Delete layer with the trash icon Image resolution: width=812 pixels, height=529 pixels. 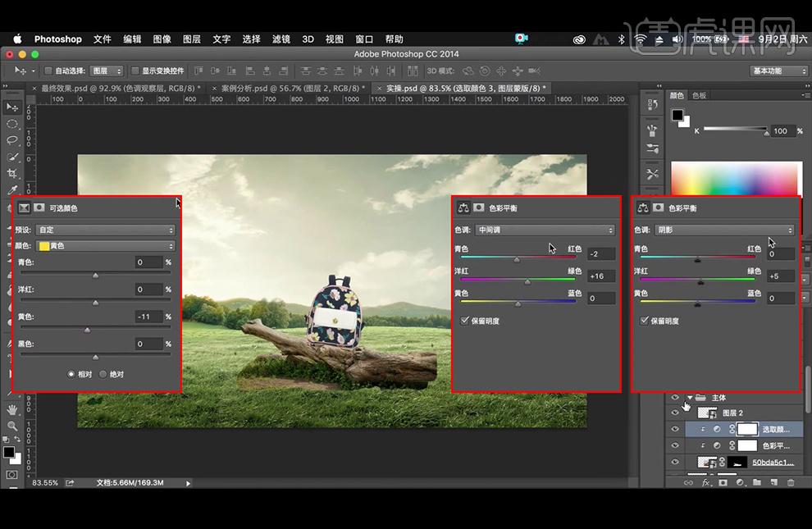791,482
